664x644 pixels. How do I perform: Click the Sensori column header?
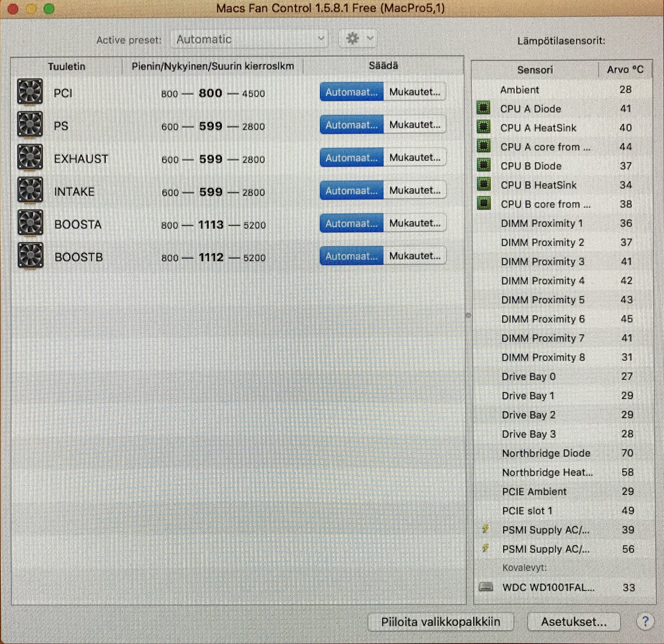click(x=535, y=70)
